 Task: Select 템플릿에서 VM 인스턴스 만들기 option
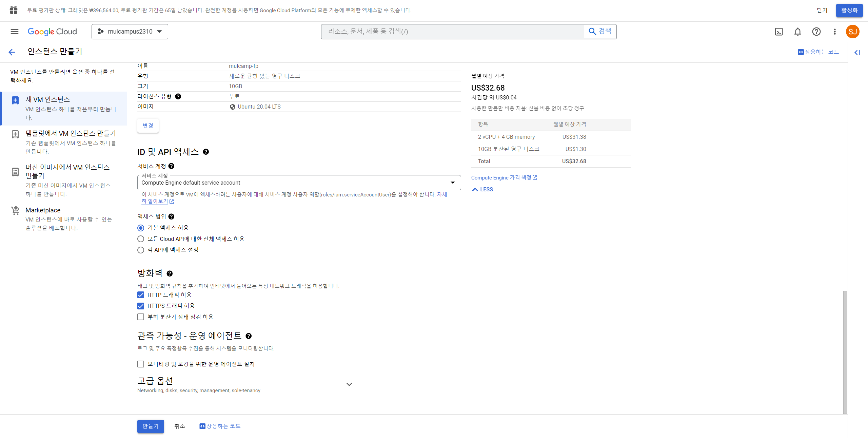pyautogui.click(x=71, y=133)
